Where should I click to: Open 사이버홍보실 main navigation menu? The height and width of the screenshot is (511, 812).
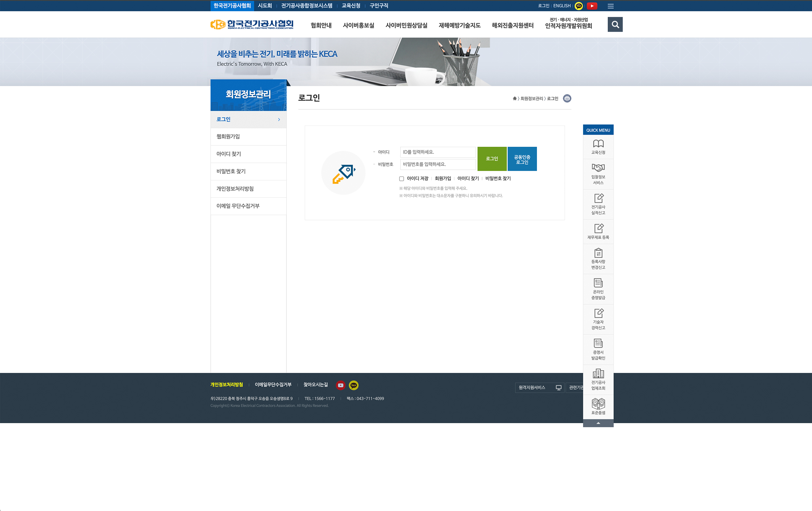(x=359, y=25)
